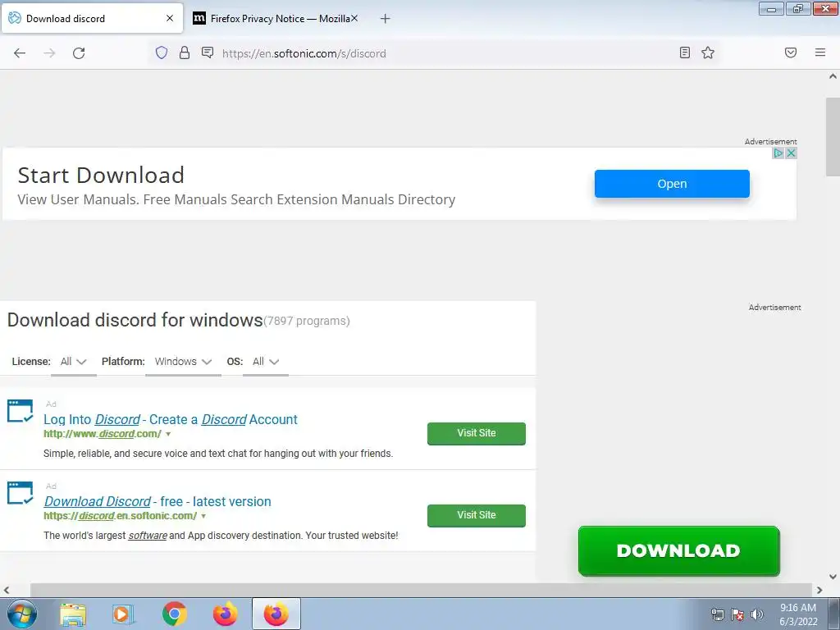Click the forward navigation arrow

point(49,53)
